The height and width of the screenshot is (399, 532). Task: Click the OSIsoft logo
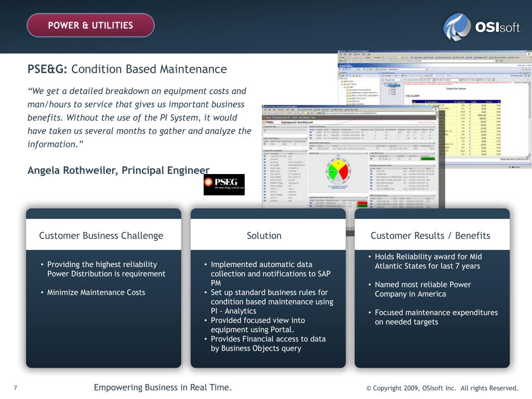pos(482,27)
